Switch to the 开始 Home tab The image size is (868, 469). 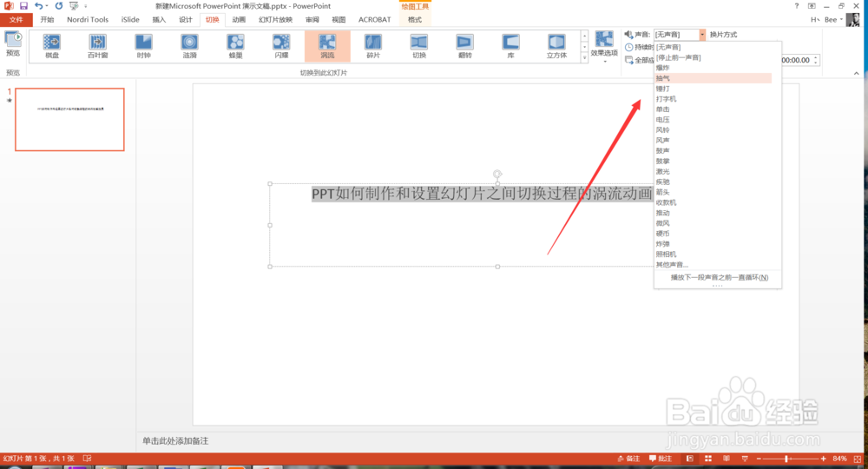tap(47, 19)
